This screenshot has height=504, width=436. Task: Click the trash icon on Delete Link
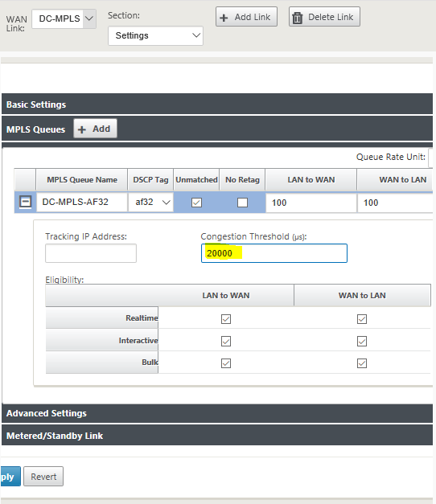pyautogui.click(x=298, y=18)
